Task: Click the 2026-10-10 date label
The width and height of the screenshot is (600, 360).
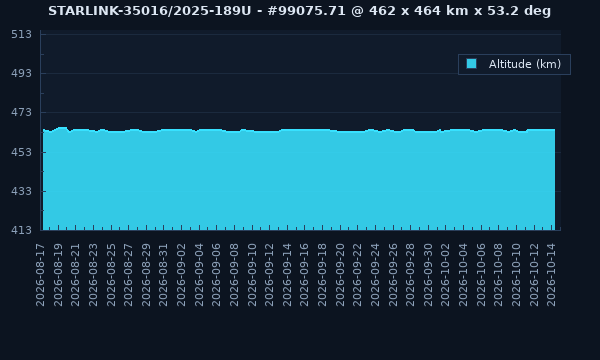Action: (516, 275)
